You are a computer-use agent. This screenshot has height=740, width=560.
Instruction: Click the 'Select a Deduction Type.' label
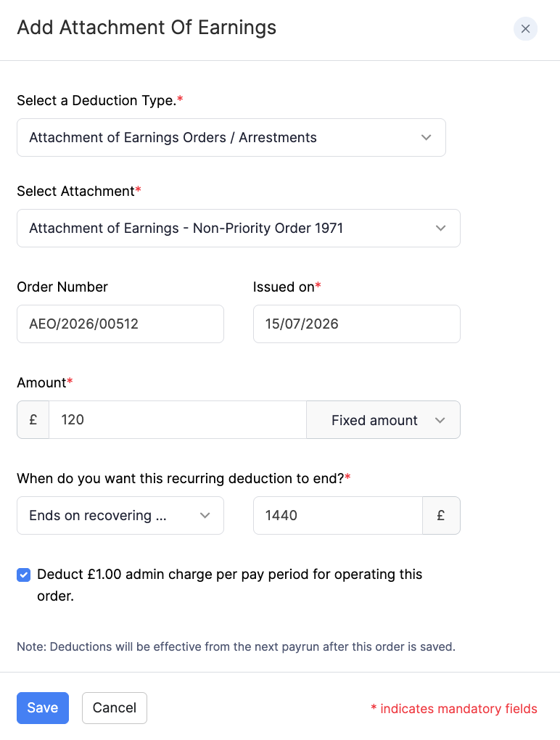coord(100,101)
